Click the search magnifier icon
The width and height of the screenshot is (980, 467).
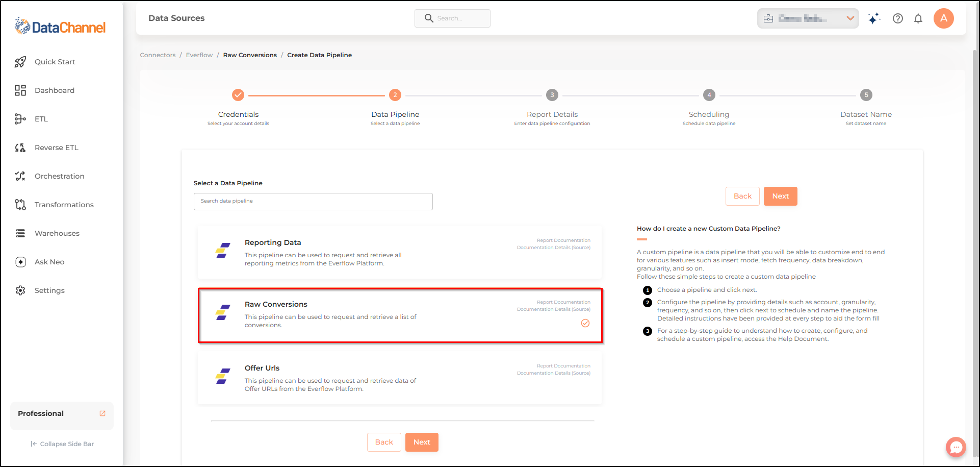click(x=429, y=18)
